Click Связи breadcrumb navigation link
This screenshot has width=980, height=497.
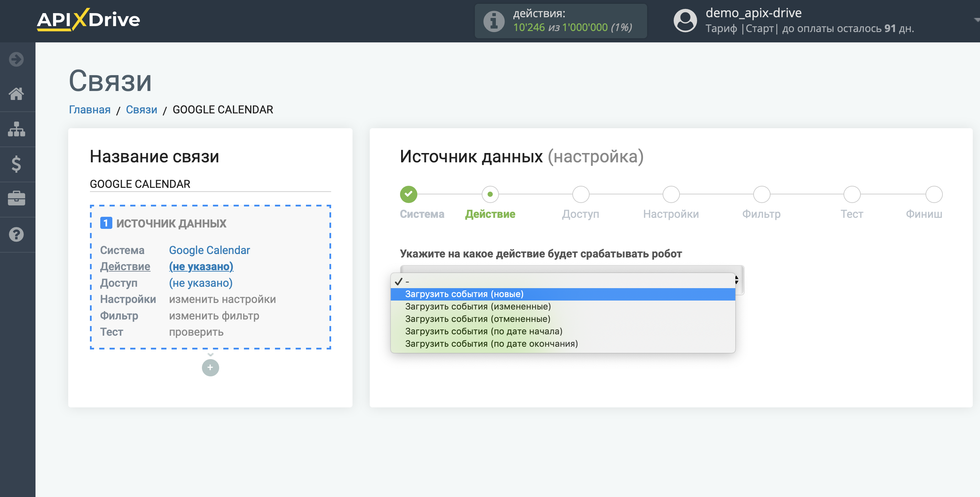pyautogui.click(x=141, y=110)
